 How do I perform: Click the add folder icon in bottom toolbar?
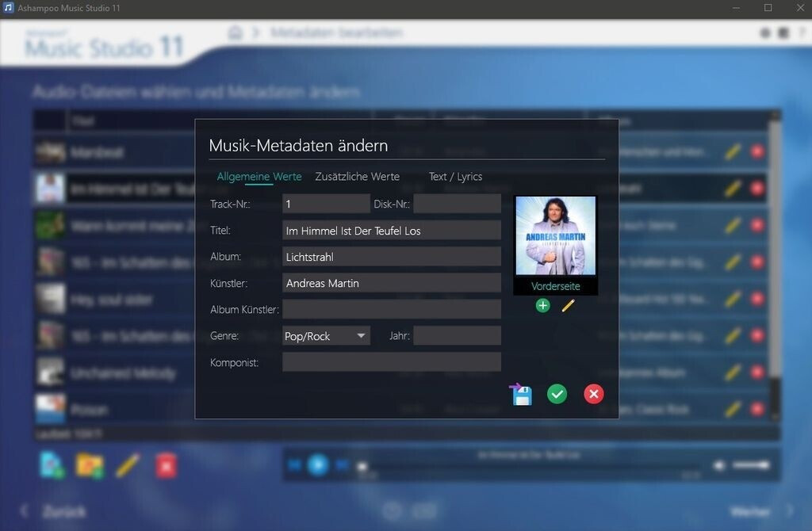(90, 465)
